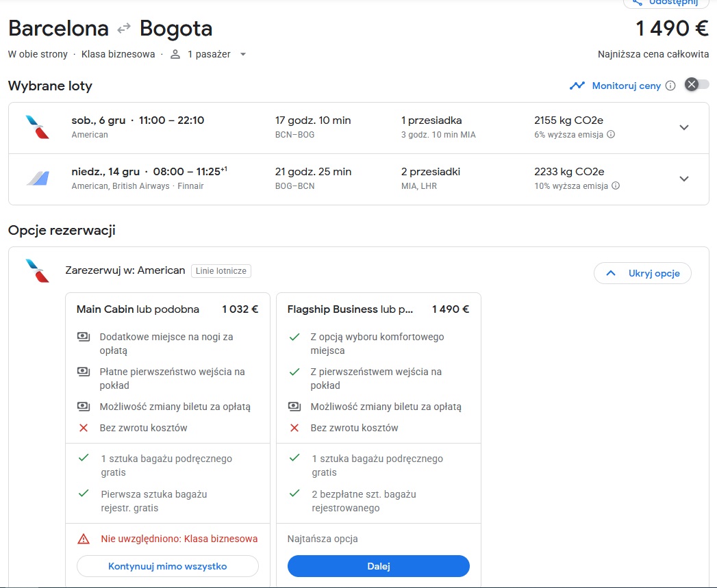Click the Udostępnij share button
The image size is (717, 588).
(x=666, y=3)
